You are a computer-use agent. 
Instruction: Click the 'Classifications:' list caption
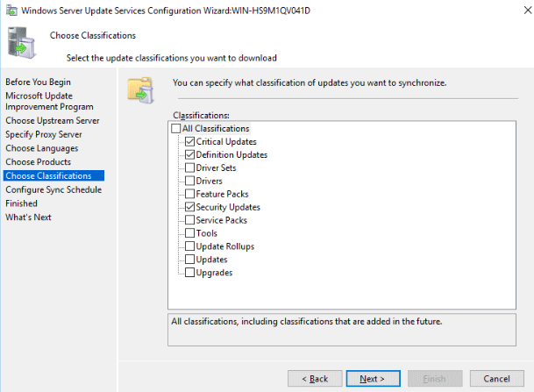click(201, 116)
